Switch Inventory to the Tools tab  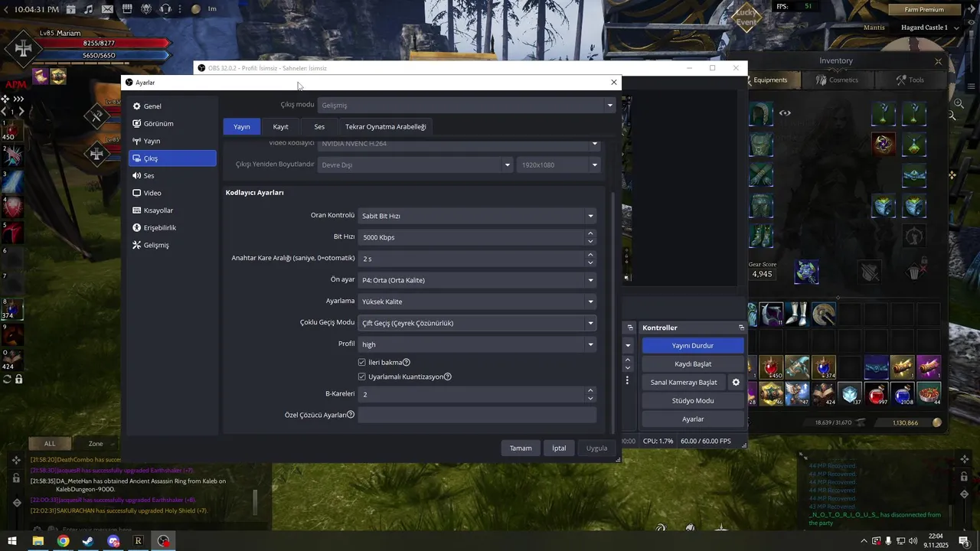909,80
